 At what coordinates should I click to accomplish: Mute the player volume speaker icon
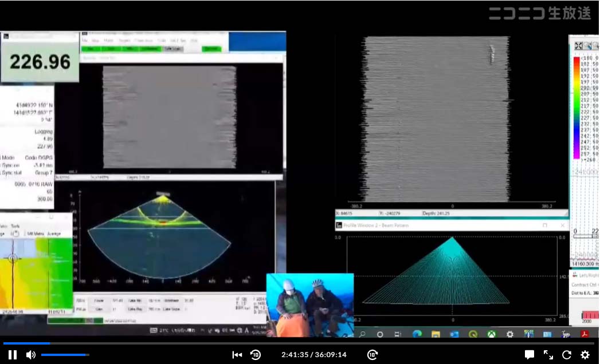(30, 355)
